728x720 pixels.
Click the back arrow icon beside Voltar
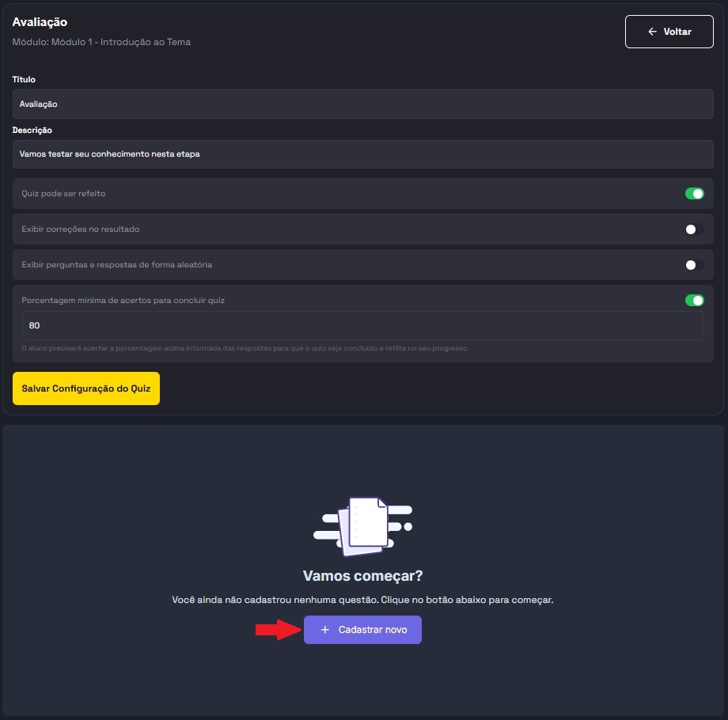(652, 32)
